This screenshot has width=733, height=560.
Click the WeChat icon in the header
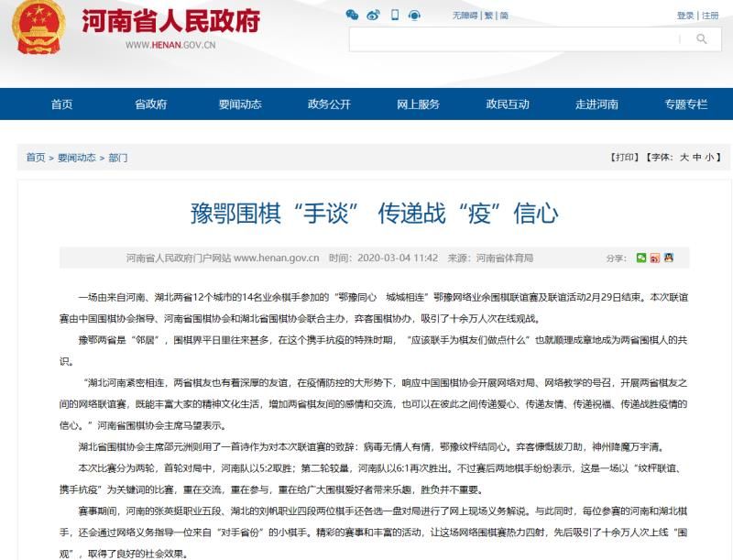(x=352, y=15)
